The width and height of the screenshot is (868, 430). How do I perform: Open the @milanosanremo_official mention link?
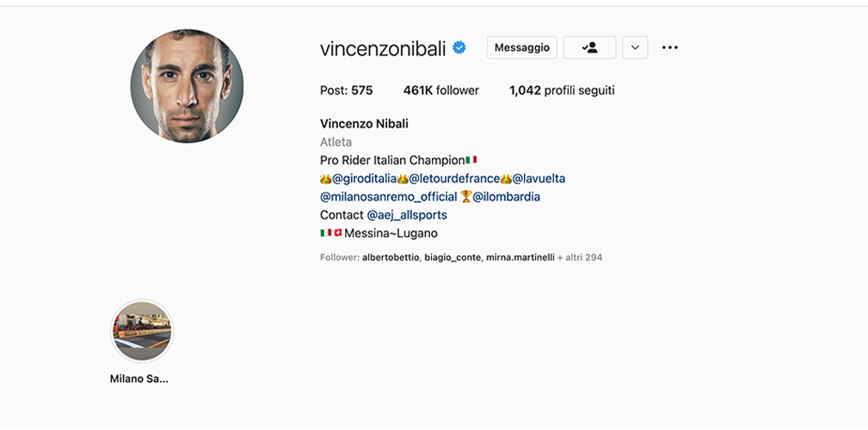tap(389, 197)
